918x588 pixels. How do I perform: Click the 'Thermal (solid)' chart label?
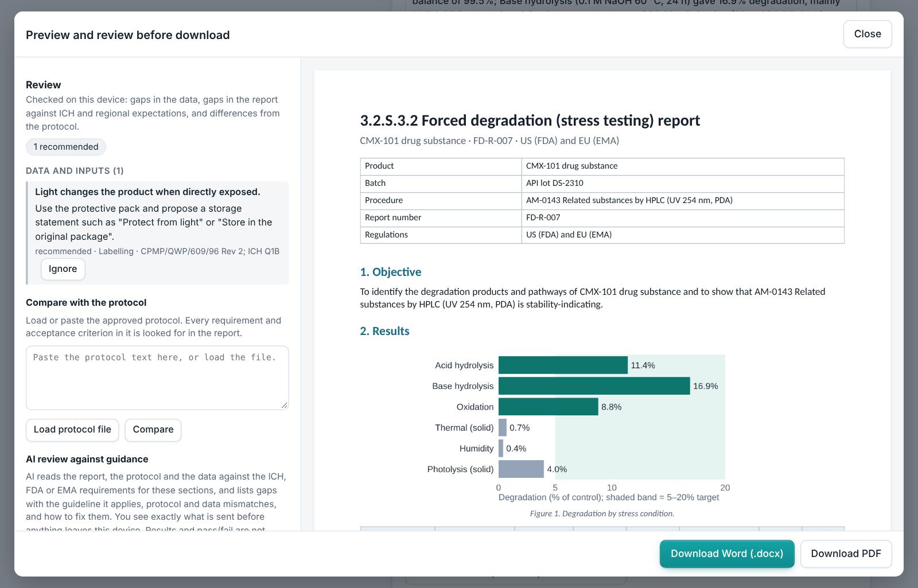[464, 428]
